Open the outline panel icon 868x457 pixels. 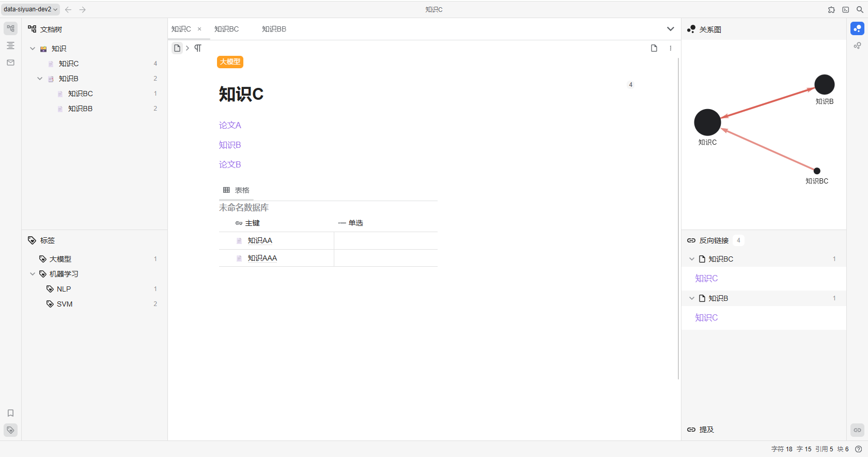pyautogui.click(x=10, y=45)
